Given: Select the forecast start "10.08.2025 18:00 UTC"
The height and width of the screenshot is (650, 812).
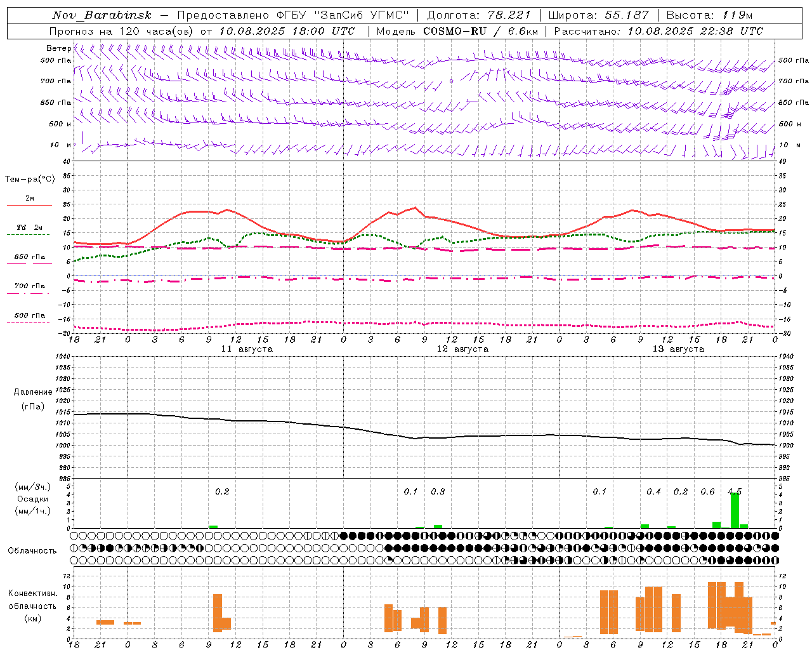Looking at the screenshot, I should (x=287, y=31).
